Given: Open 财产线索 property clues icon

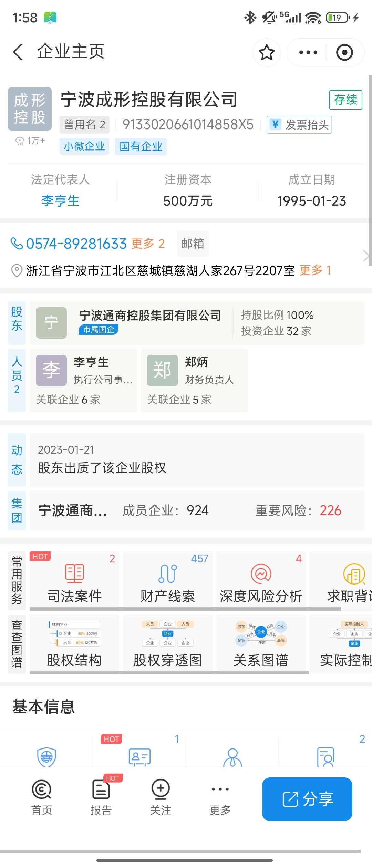Looking at the screenshot, I should 168,573.
